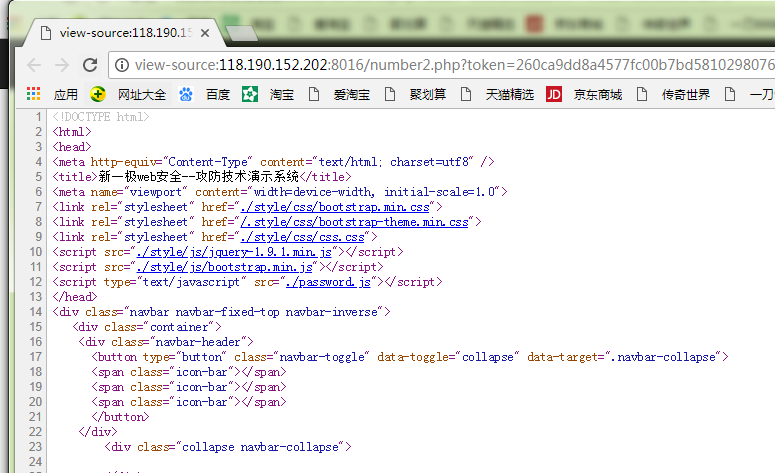775x473 pixels.
Task: Open the bootstrap.min.js link
Action: point(224,267)
